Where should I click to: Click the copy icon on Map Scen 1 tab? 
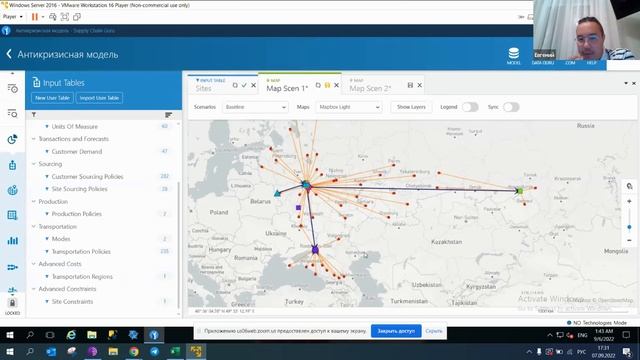(318, 85)
